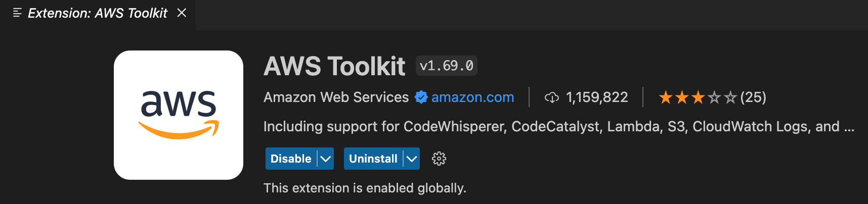The width and height of the screenshot is (868, 204).
Task: Click the fourth empty rating star
Action: click(x=714, y=97)
